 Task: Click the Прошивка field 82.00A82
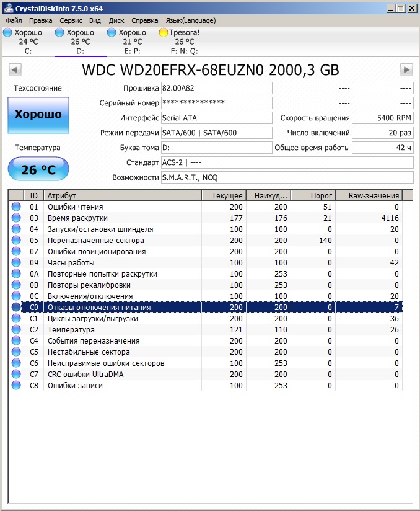(217, 88)
